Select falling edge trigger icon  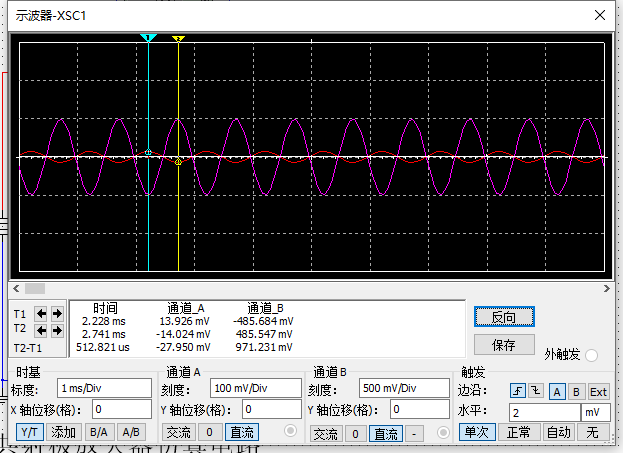pyautogui.click(x=536, y=391)
